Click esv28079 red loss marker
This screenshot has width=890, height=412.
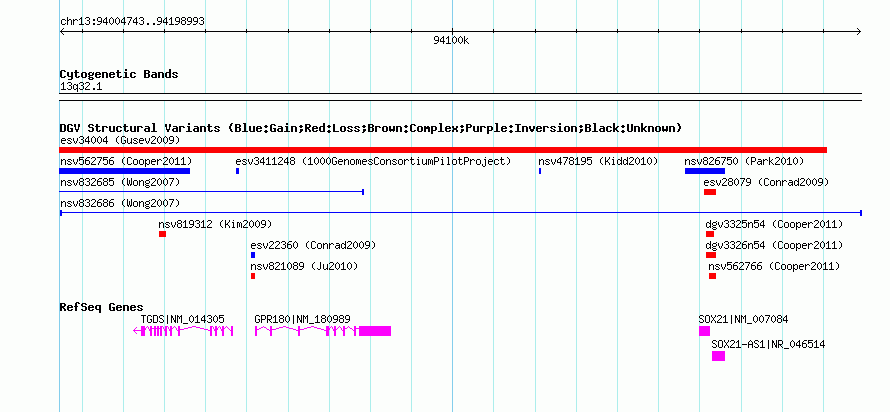[x=710, y=192]
